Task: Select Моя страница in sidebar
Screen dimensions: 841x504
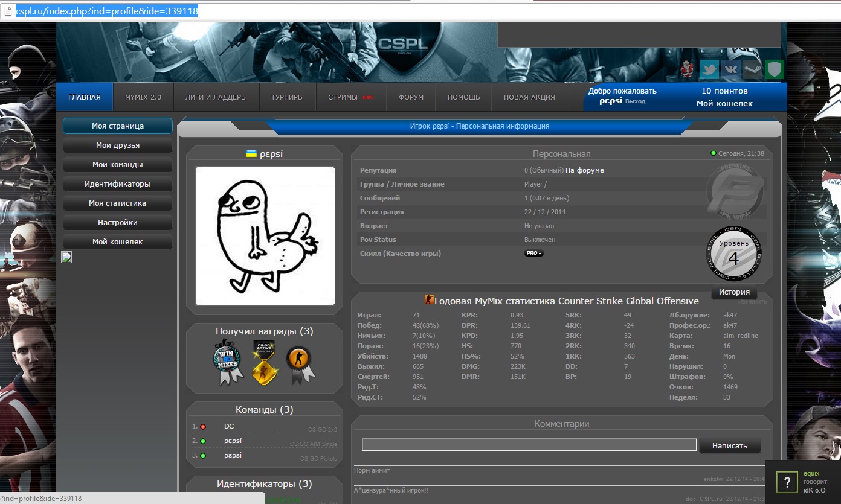Action: pyautogui.click(x=118, y=126)
